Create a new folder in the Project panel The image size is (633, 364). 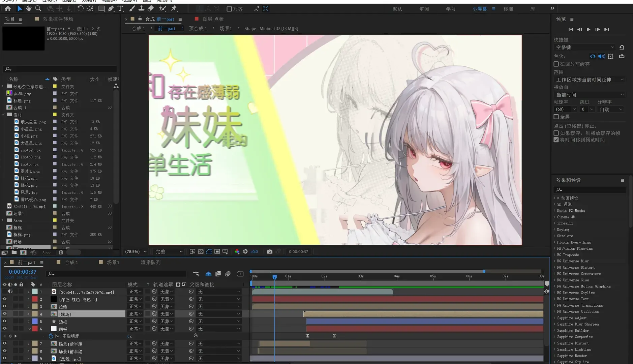tap(14, 252)
